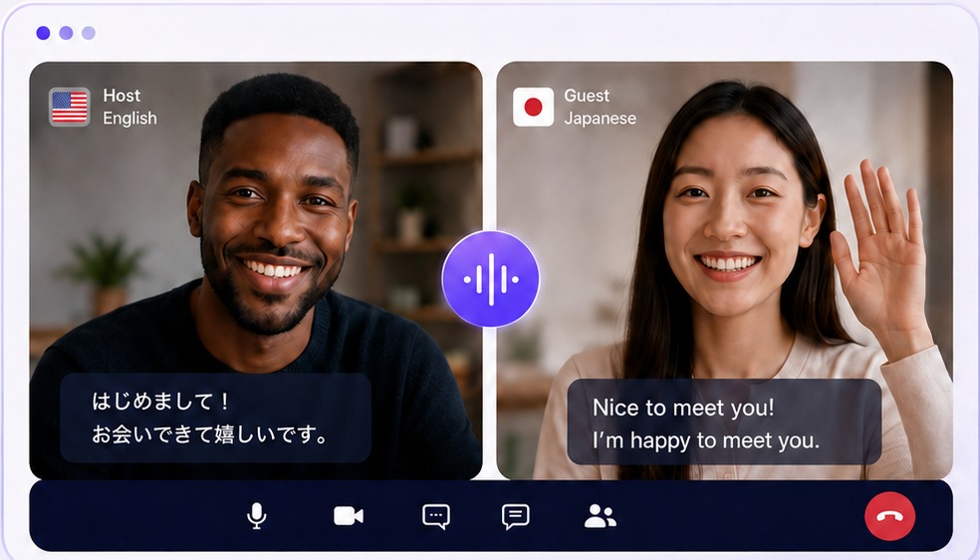980x560 pixels.
Task: End the call with the red hang-up button
Action: 890,516
